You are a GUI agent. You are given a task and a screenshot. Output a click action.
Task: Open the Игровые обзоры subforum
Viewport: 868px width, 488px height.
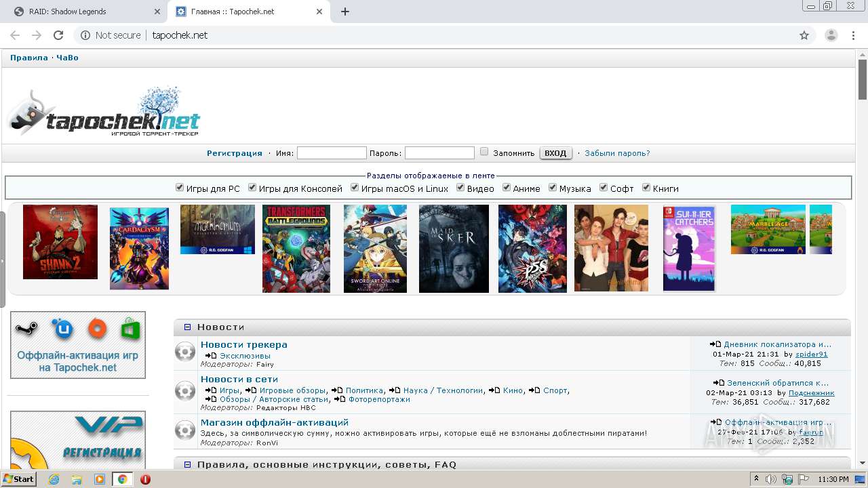(293, 390)
